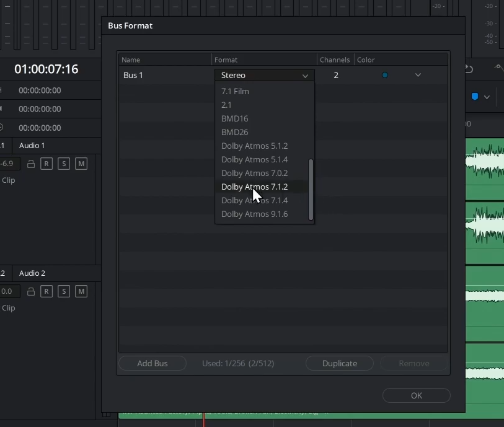Click Clip label under Audio 2
This screenshot has width=504, height=427.
click(8, 308)
